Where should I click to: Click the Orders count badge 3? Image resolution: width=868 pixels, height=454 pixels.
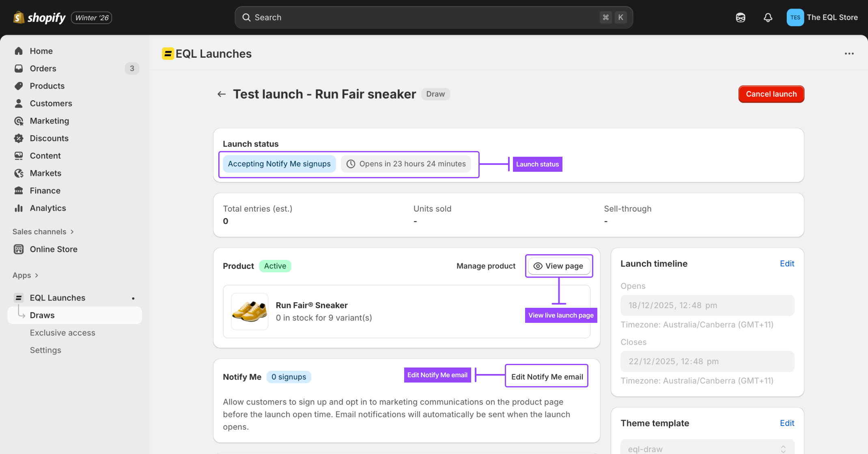pyautogui.click(x=132, y=68)
